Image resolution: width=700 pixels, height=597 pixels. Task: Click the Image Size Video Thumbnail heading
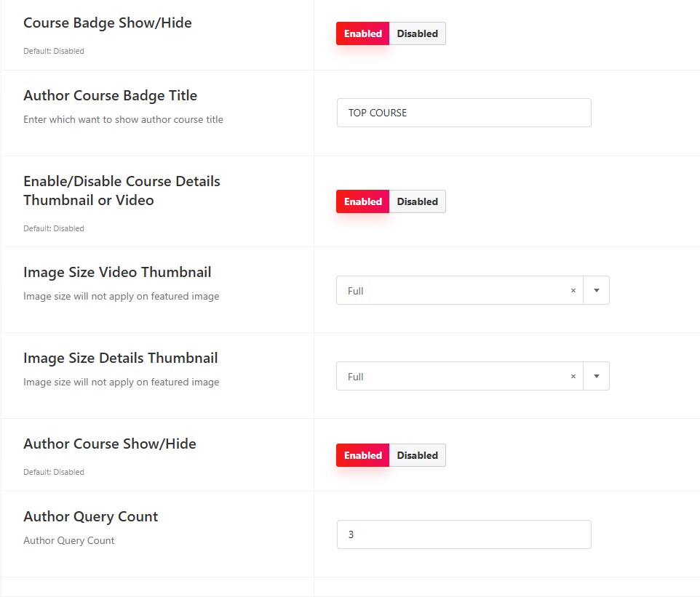pos(117,272)
